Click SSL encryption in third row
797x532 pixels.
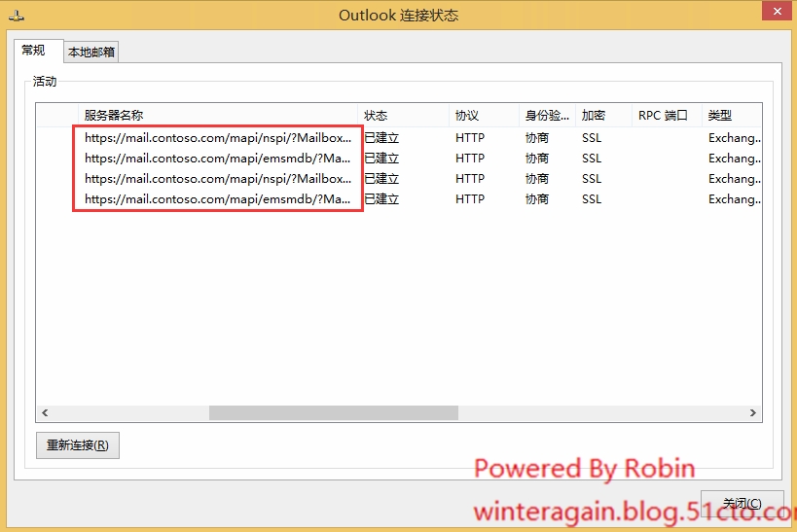pos(592,178)
